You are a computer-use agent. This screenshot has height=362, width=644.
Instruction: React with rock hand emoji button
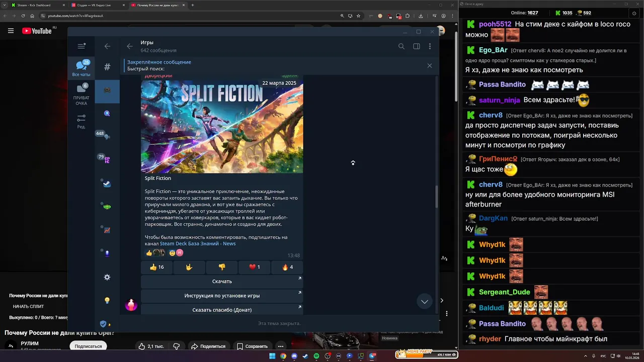(x=190, y=267)
